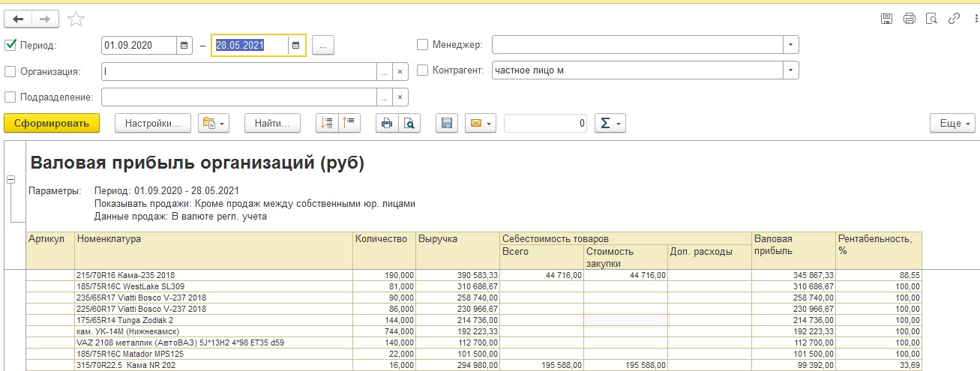The height and width of the screenshot is (371, 980).
Task: Click the favorites star icon
Action: pyautogui.click(x=76, y=19)
